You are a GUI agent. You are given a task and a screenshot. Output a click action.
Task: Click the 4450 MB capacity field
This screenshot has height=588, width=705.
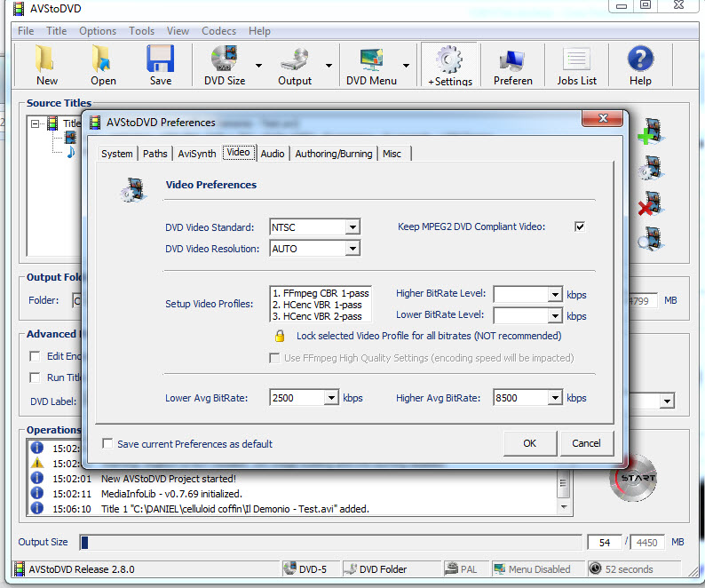(x=646, y=542)
